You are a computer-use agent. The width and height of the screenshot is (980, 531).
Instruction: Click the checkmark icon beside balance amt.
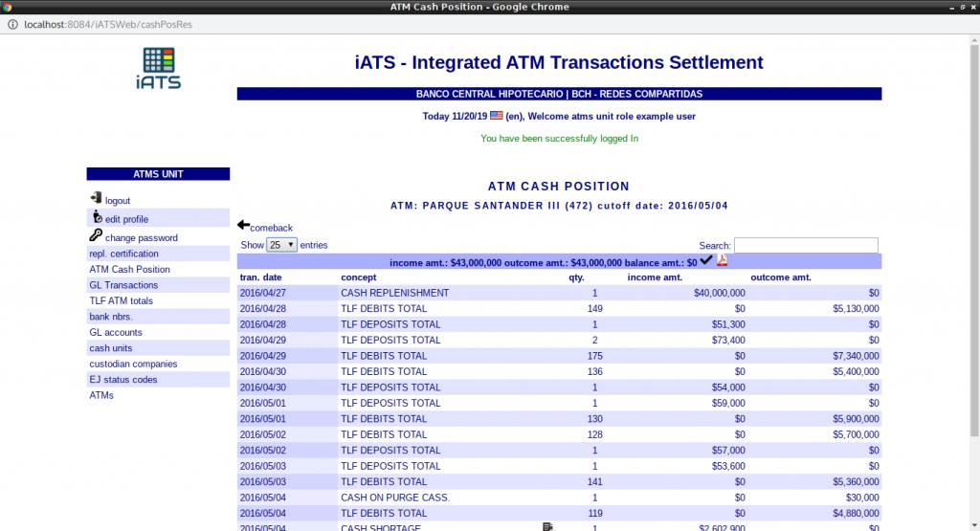[706, 260]
